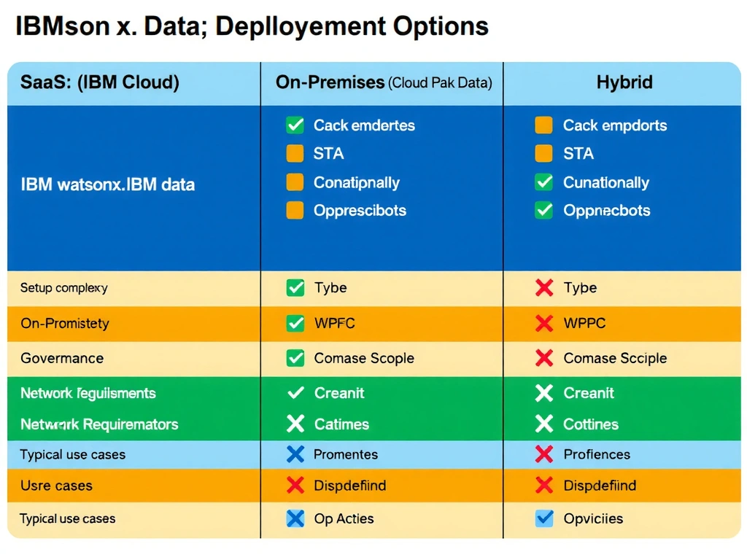Viewport: 747px width, 560px height.
Task: Click the "Oppnecbots" text
Action: click(x=606, y=211)
